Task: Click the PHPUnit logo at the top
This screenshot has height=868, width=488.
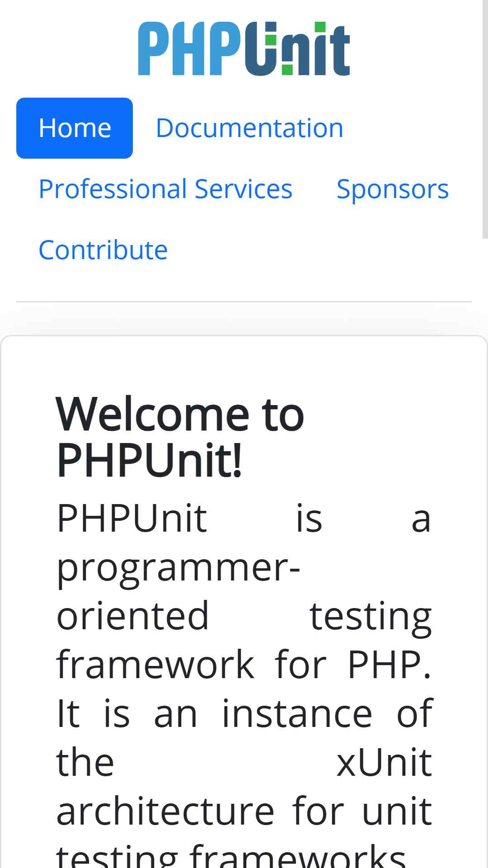Action: tap(244, 48)
